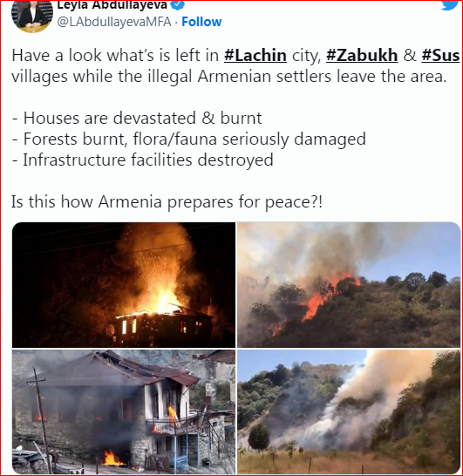The width and height of the screenshot is (463, 476).
Task: View the hillside flames photo
Action: (x=349, y=285)
